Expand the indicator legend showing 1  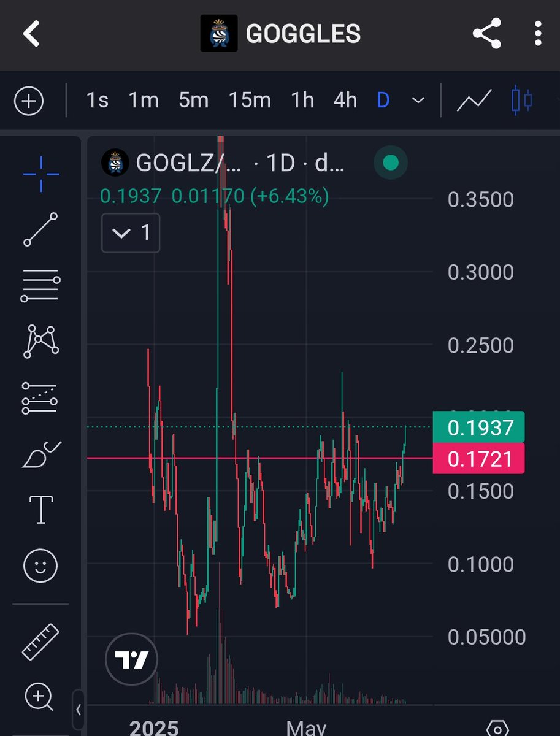point(131,233)
